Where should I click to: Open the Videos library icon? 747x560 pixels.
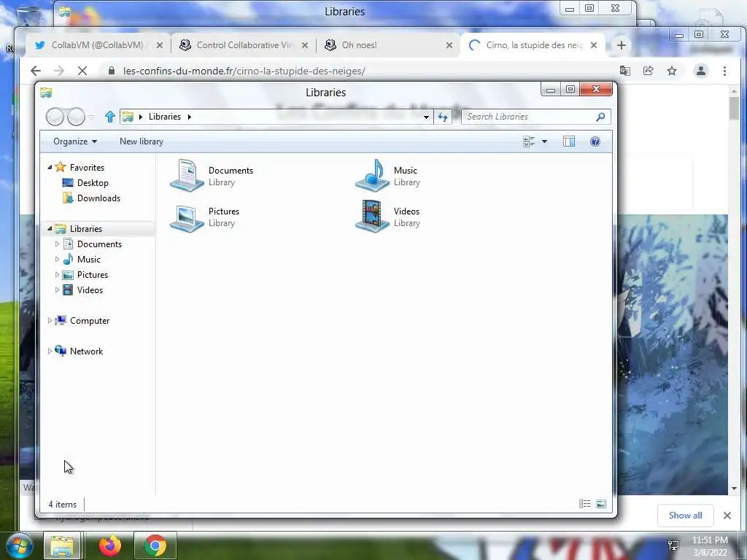372,217
